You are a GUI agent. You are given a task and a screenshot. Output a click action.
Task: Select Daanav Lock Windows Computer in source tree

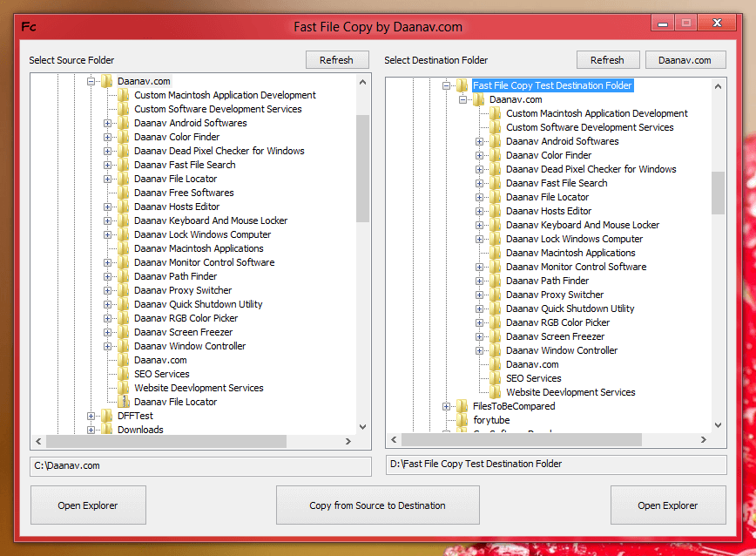point(202,234)
